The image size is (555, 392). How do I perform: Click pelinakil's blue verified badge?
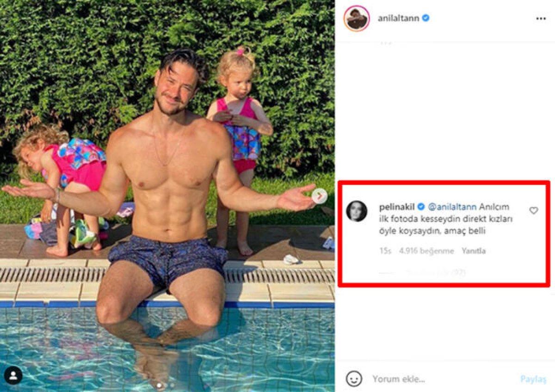click(x=422, y=207)
